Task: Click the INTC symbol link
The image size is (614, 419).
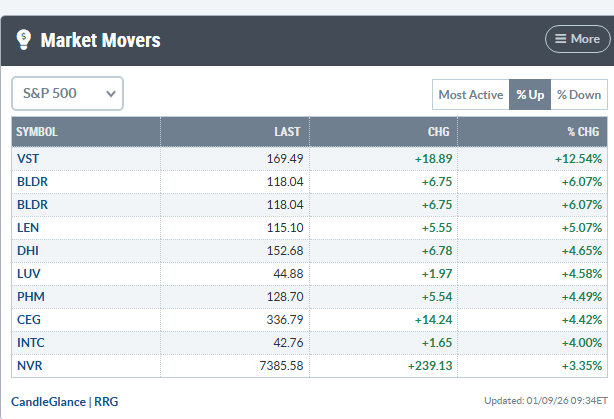Action: [x=29, y=342]
